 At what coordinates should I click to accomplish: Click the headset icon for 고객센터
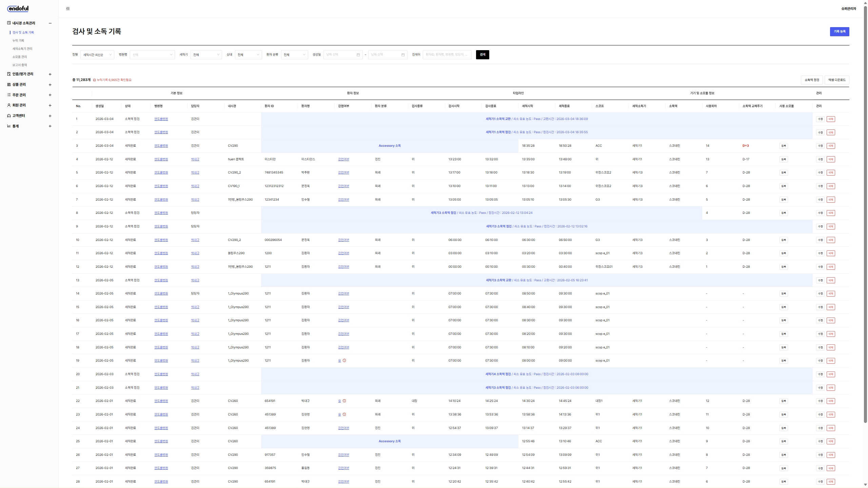coord(9,116)
